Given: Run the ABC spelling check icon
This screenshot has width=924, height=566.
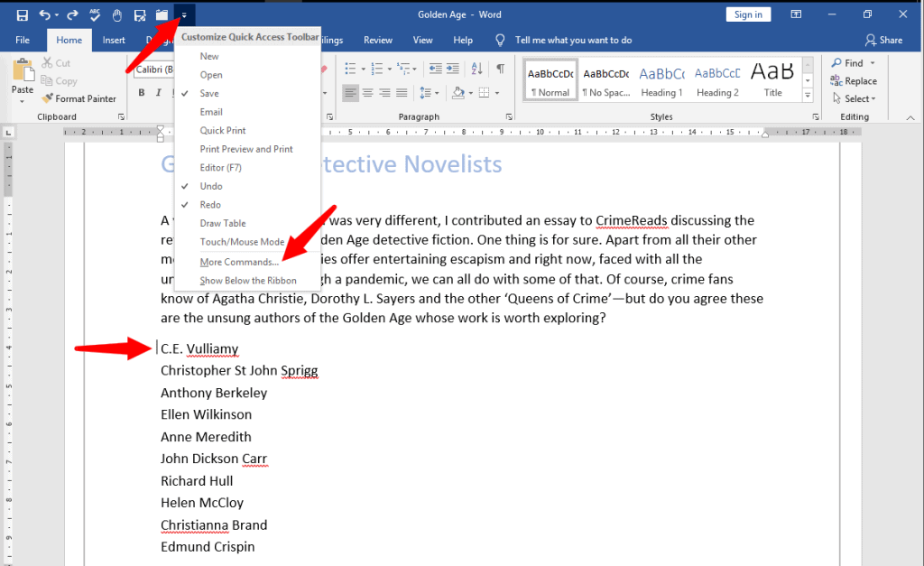Looking at the screenshot, I should click(94, 14).
